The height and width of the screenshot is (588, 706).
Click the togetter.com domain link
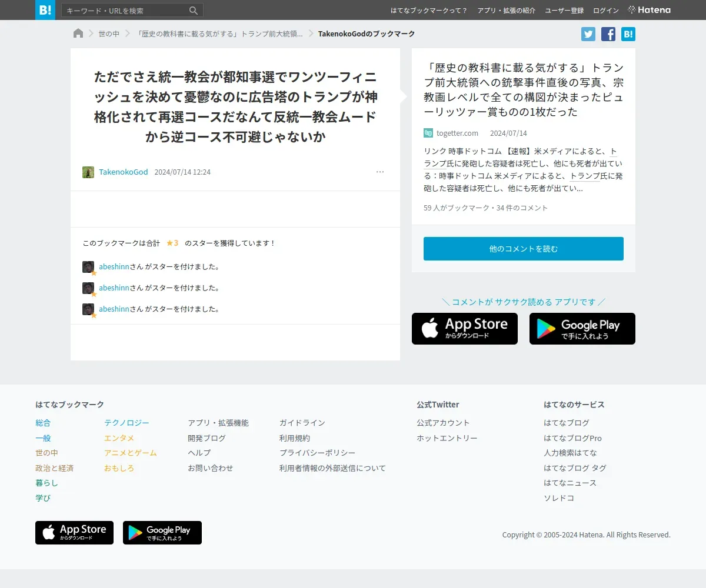point(457,133)
